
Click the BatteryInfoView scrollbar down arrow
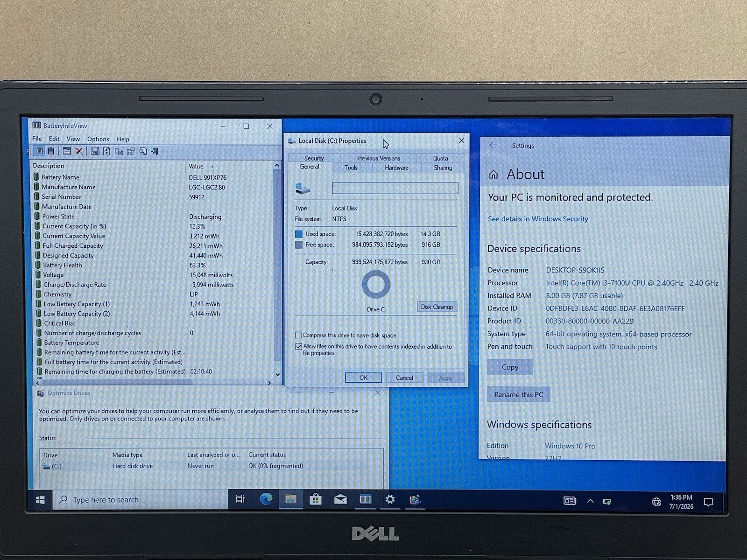click(277, 374)
